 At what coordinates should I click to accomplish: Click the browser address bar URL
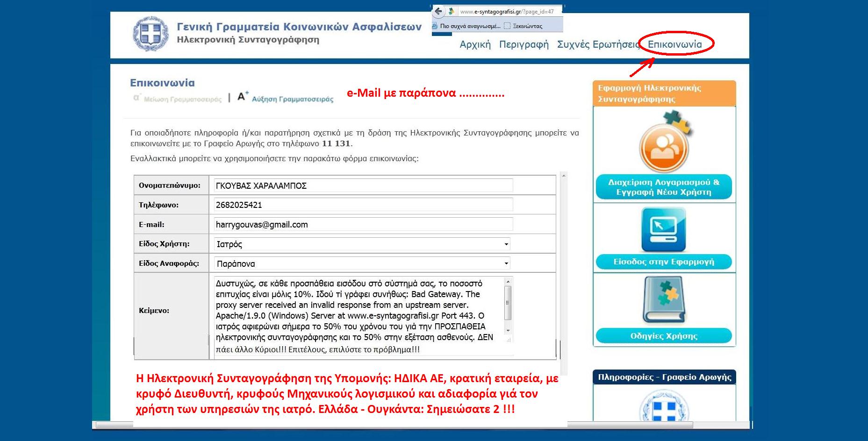507,11
